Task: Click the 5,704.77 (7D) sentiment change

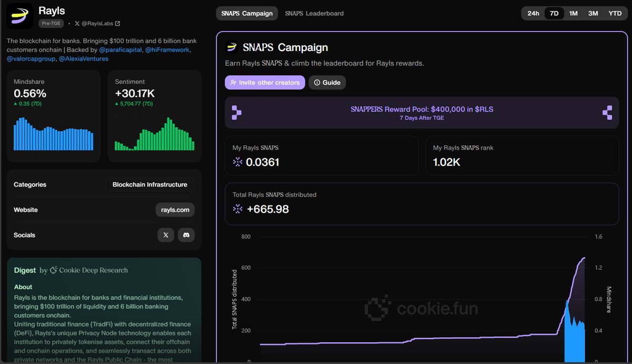Action: pyautogui.click(x=134, y=104)
